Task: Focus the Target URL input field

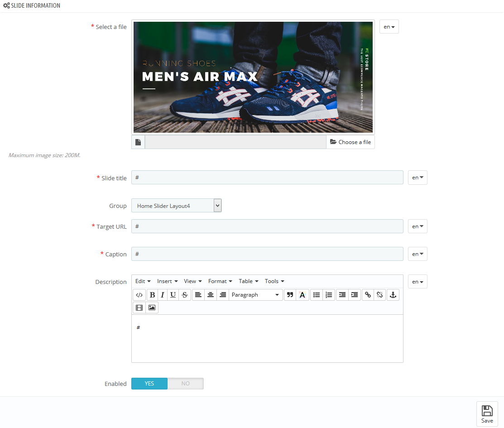Action: (x=268, y=226)
